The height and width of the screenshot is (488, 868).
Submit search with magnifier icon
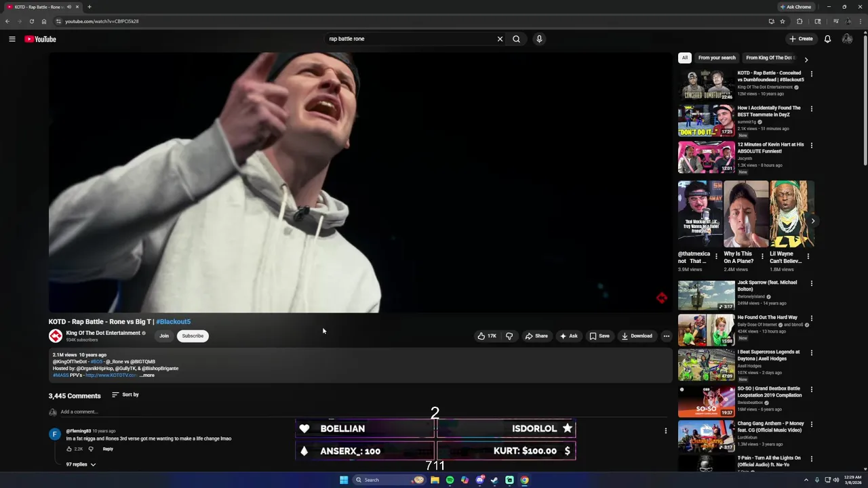point(517,39)
